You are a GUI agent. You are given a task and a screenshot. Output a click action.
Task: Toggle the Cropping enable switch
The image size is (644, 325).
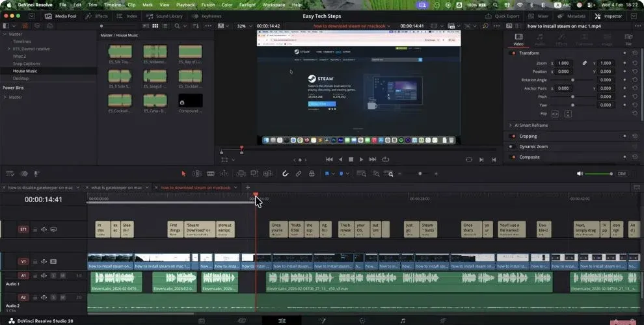click(x=512, y=136)
